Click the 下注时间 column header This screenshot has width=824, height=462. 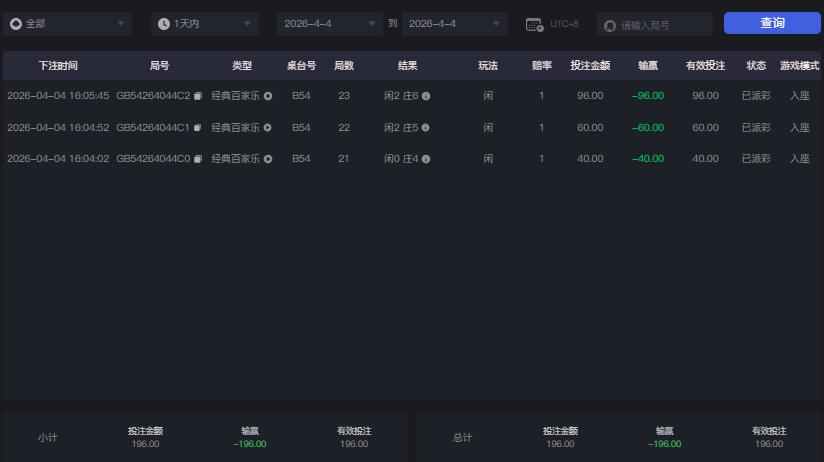(58, 66)
